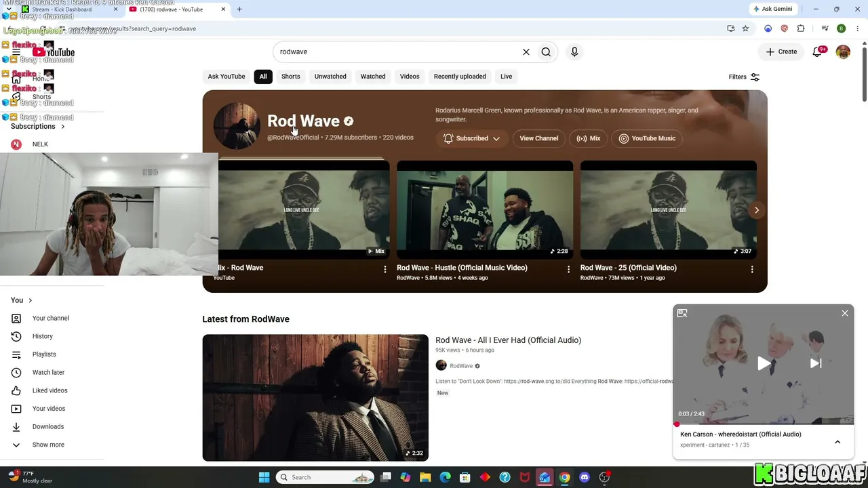The image size is (868, 488).
Task: Filter results by Recently uploaded
Action: [x=460, y=77]
